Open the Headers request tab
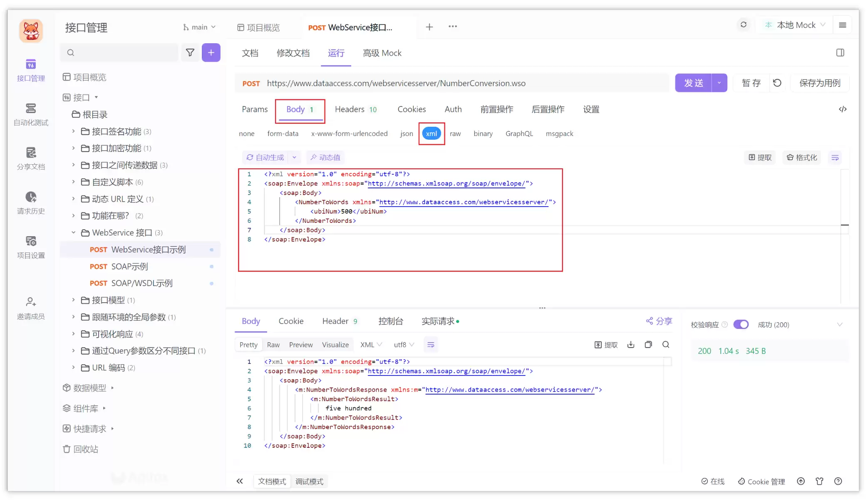Viewport: 868px width, 501px height. 356,109
